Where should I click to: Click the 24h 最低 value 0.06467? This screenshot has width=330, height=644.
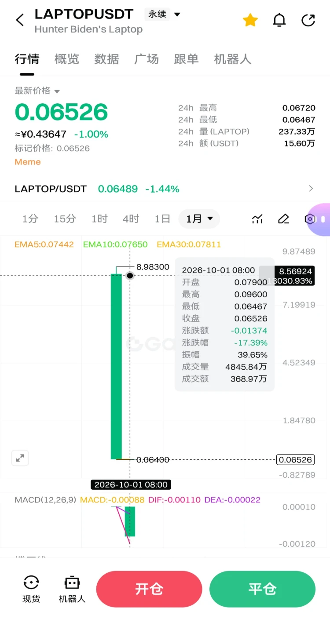coord(299,120)
